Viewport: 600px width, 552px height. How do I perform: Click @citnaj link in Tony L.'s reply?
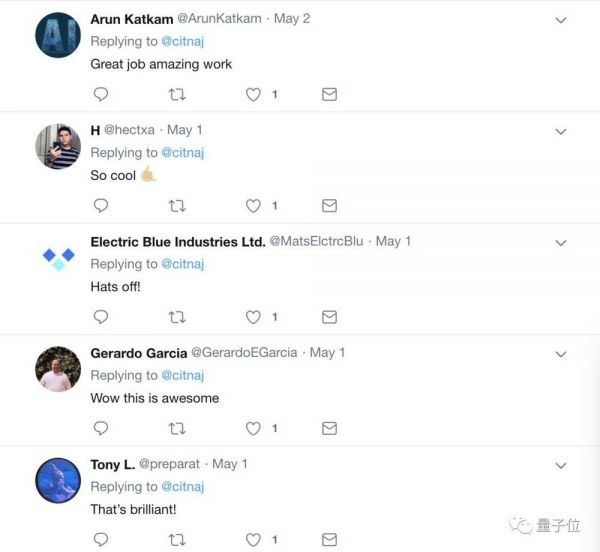click(184, 487)
